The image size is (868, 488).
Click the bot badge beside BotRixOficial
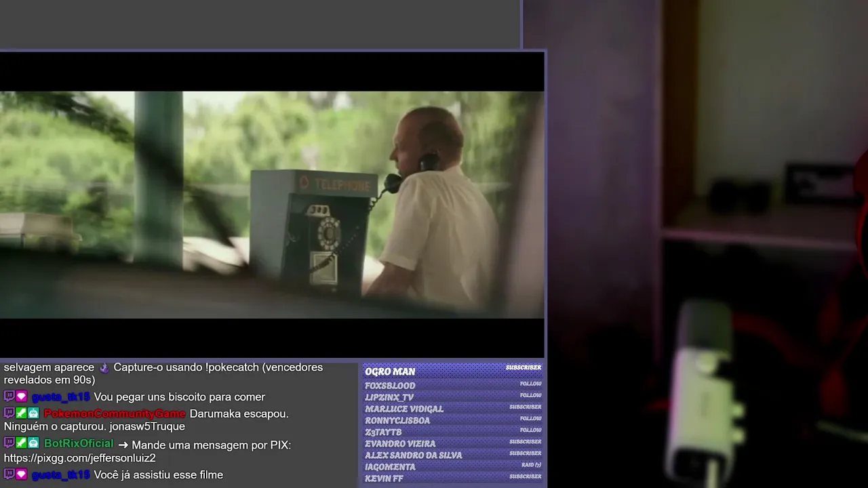[x=33, y=443]
